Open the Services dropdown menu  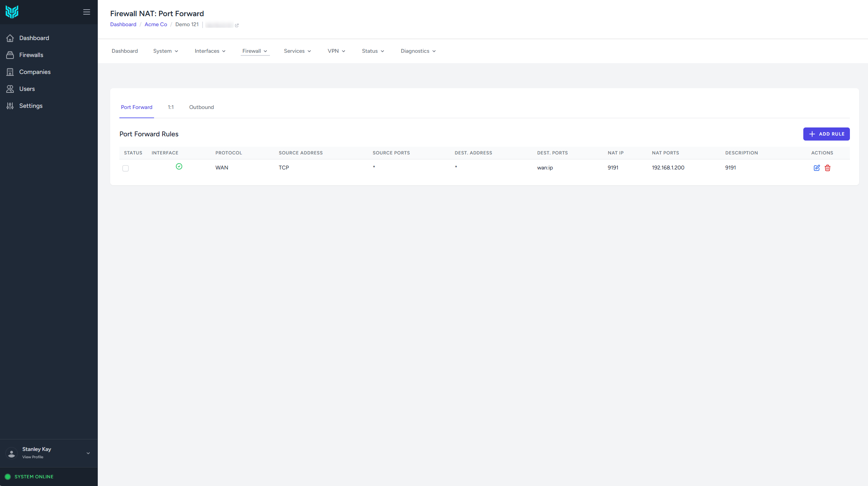pyautogui.click(x=297, y=51)
